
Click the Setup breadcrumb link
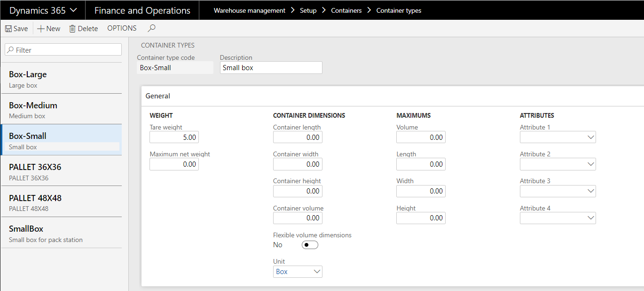tap(308, 10)
